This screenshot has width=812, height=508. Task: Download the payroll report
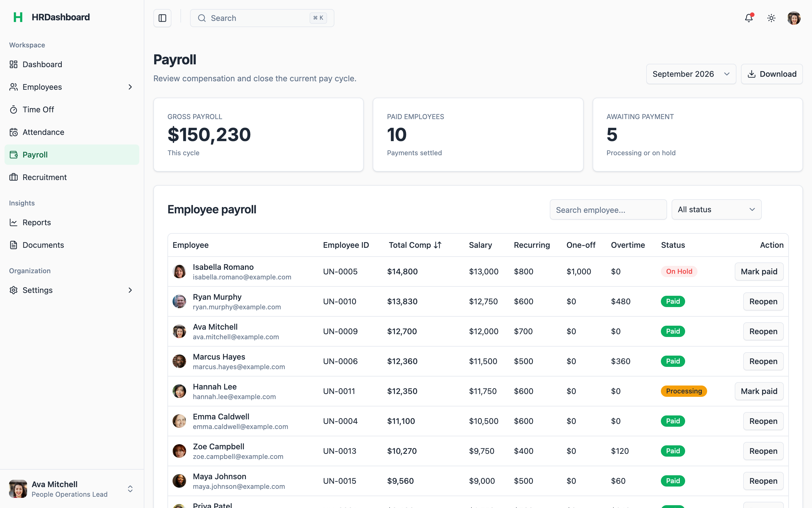pos(772,74)
